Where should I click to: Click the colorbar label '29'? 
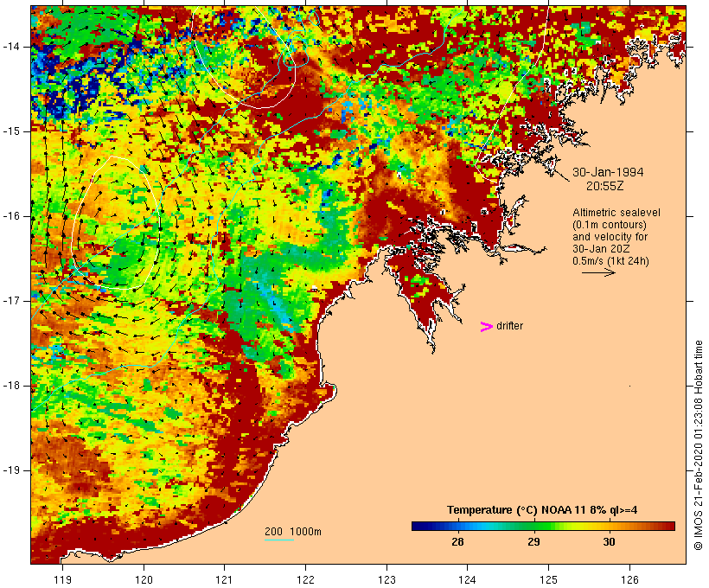(x=533, y=542)
